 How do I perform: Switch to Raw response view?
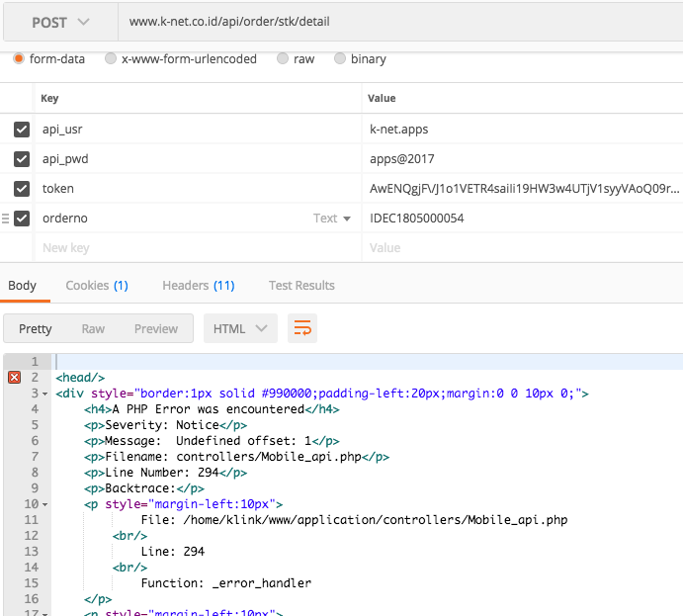pos(93,329)
